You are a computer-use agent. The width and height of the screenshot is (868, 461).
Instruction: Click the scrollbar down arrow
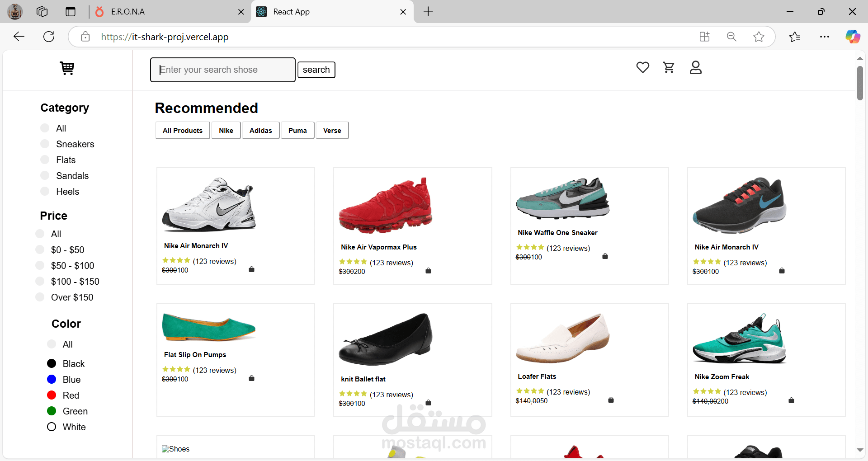(860, 450)
